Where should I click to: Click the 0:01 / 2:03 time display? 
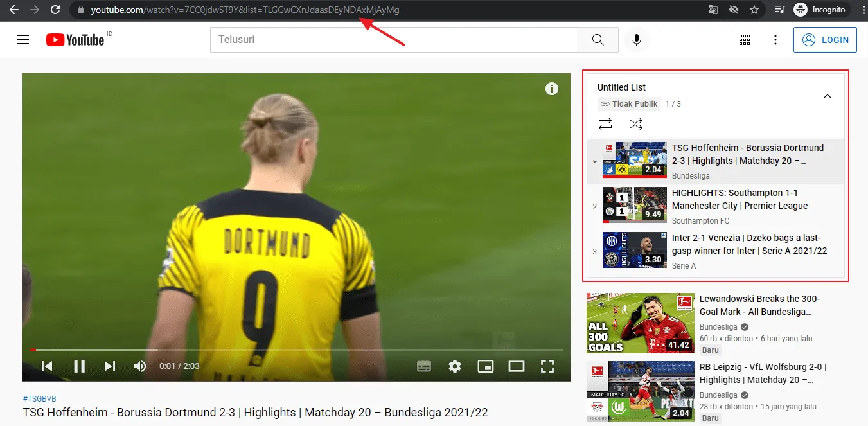[179, 366]
